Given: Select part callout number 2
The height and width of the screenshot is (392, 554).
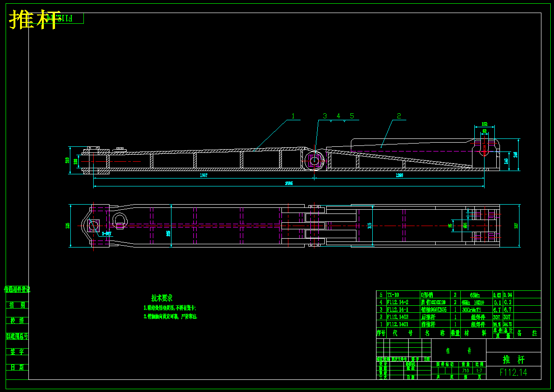Looking at the screenshot, I should (x=399, y=116).
